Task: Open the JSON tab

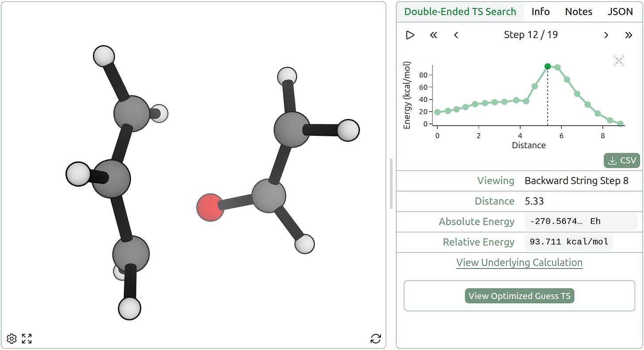Action: [620, 12]
